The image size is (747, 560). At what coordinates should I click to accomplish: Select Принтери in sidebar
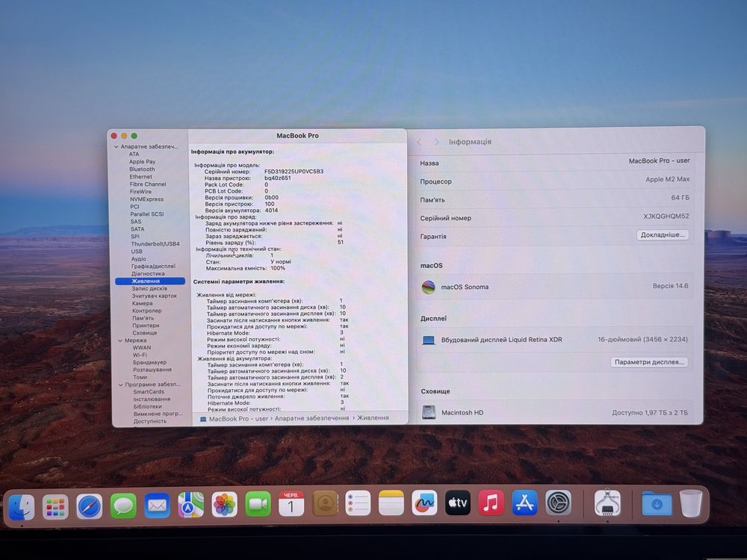(x=146, y=326)
